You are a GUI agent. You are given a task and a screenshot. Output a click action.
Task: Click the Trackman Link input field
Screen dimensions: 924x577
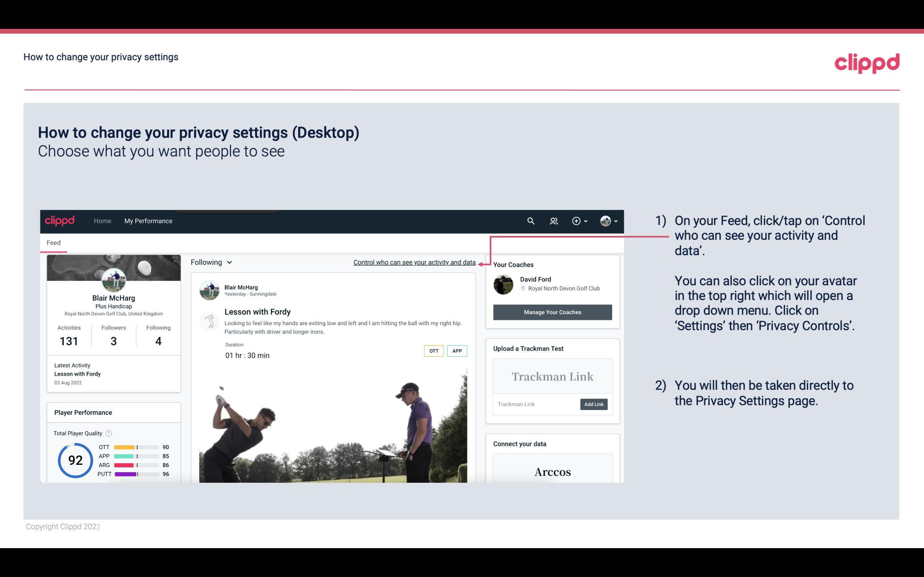click(535, 403)
